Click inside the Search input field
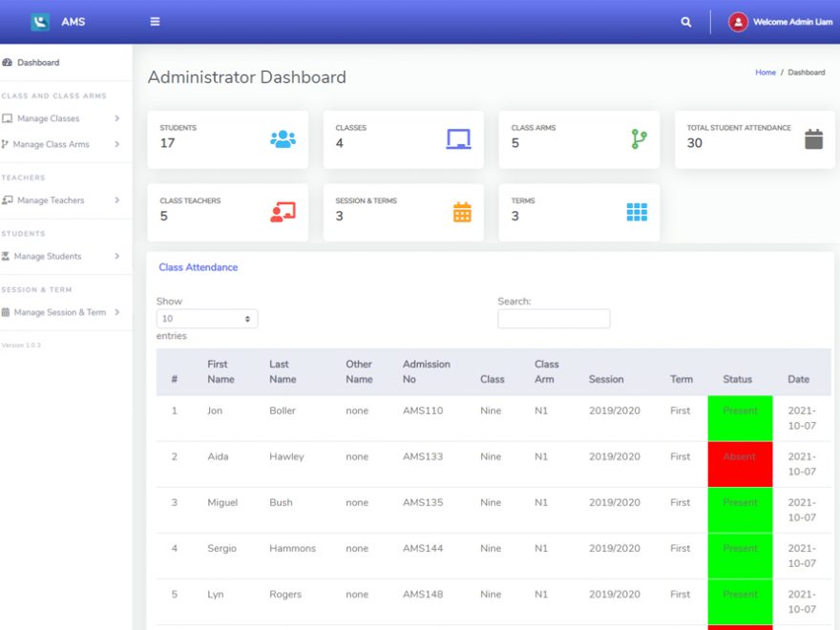 click(x=554, y=318)
